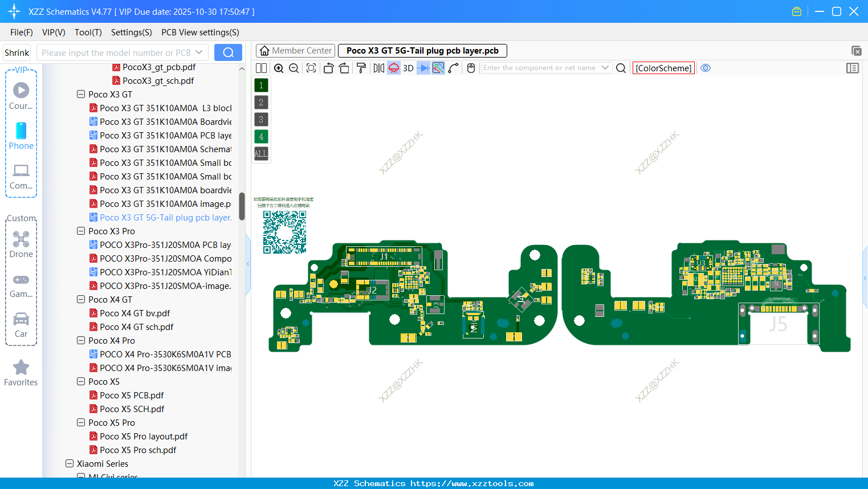Collapse the Poco X3 GT tree node
The width and height of the screenshot is (868, 489).
[x=81, y=94]
